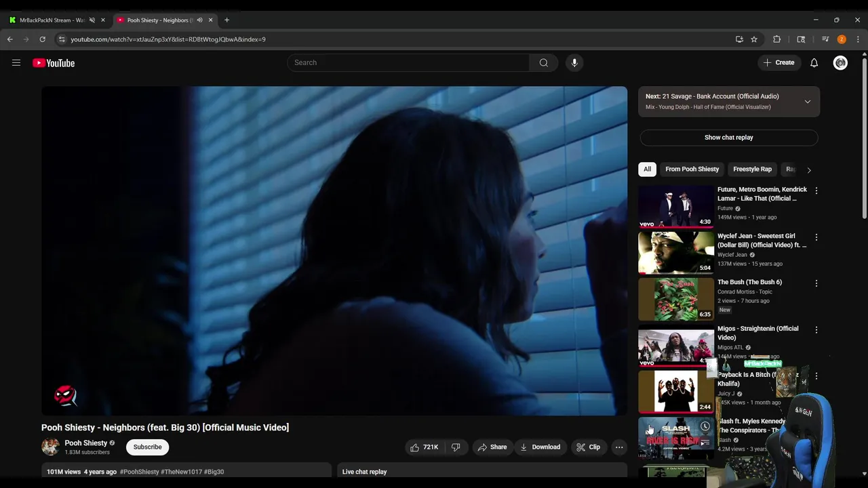Click the #Big30 hashtag
Viewport: 868px width, 488px height.
coord(214,472)
